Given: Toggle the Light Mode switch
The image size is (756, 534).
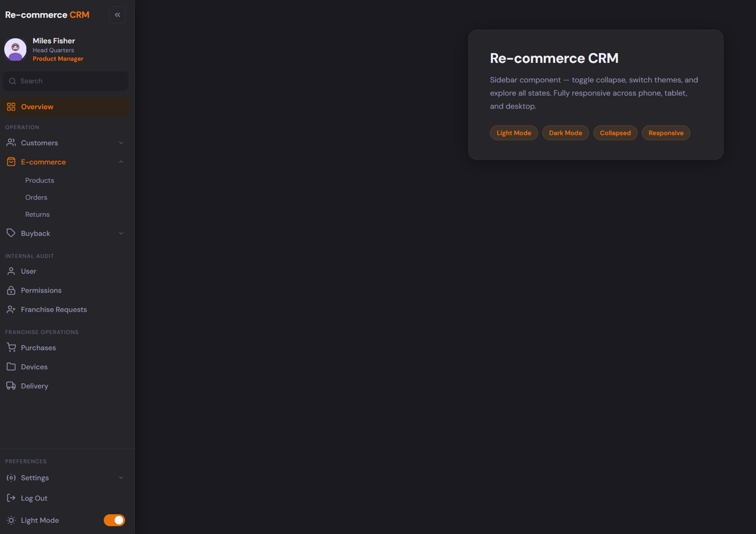Looking at the screenshot, I should click(x=114, y=520).
